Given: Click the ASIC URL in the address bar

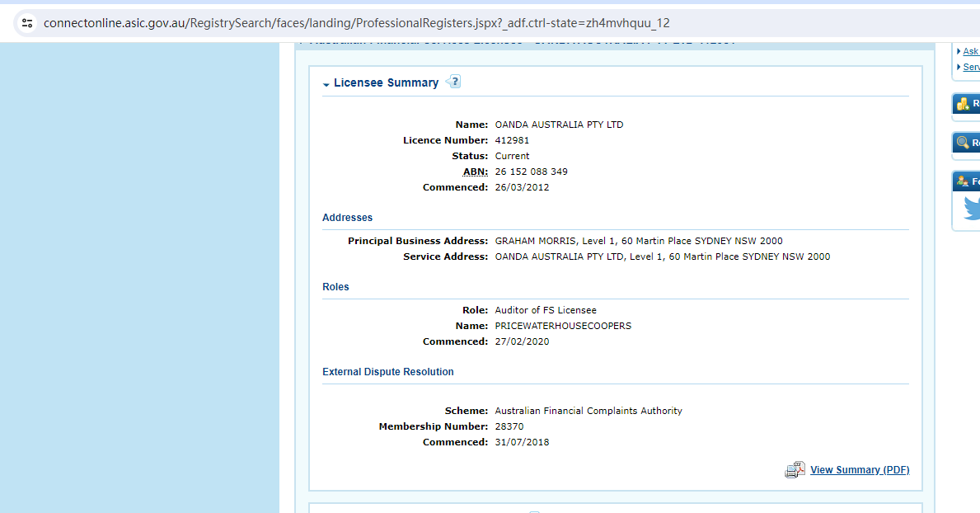Looking at the screenshot, I should click(356, 23).
